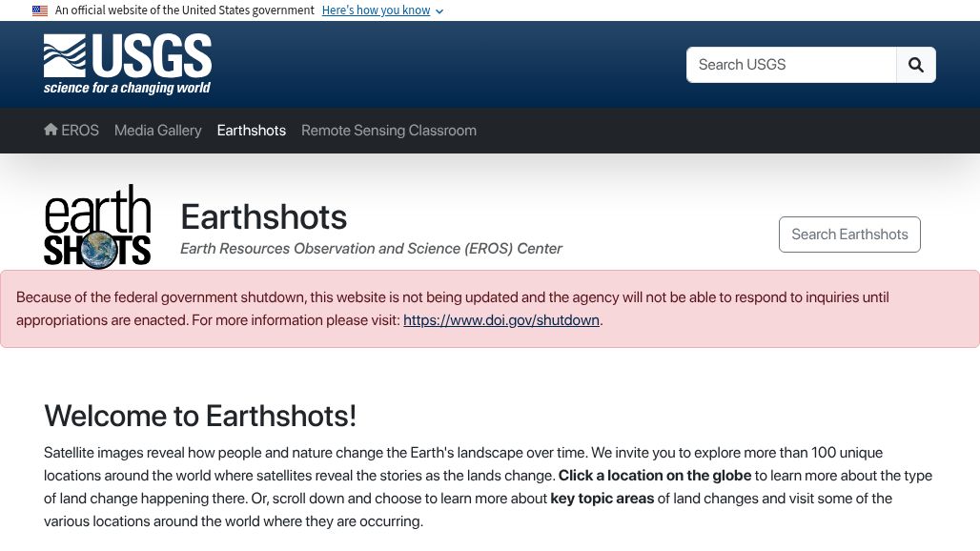Click the large Earthshots page title
The height and width of the screenshot is (551, 980).
point(264,217)
